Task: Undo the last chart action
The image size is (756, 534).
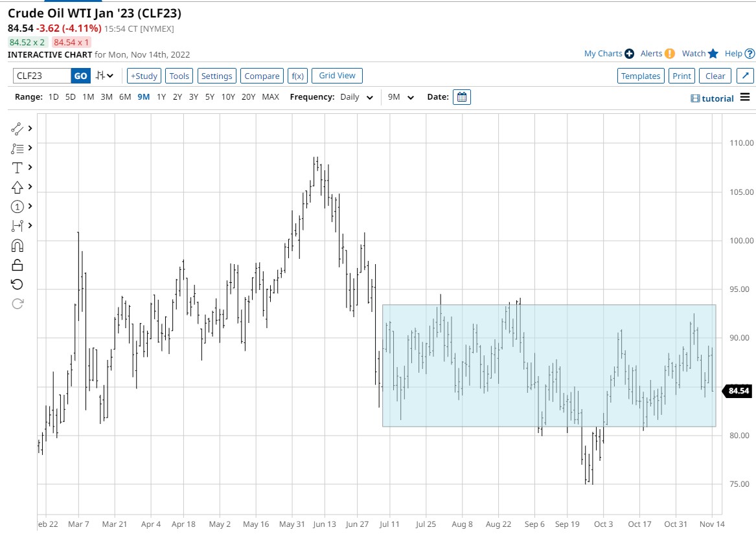Action: click(x=17, y=284)
